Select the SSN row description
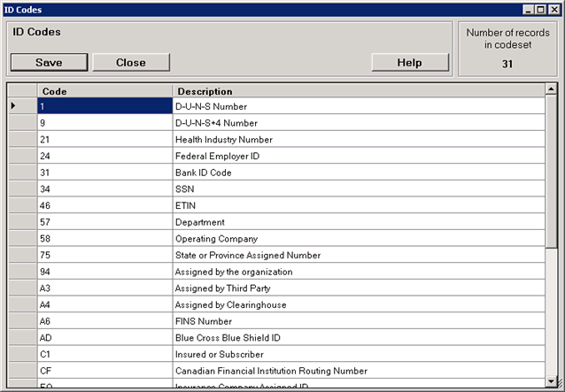 (x=358, y=189)
